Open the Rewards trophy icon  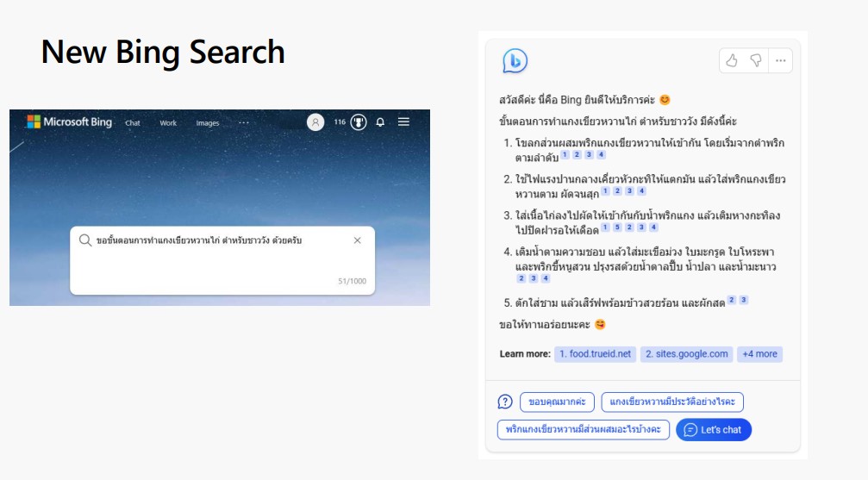(359, 122)
